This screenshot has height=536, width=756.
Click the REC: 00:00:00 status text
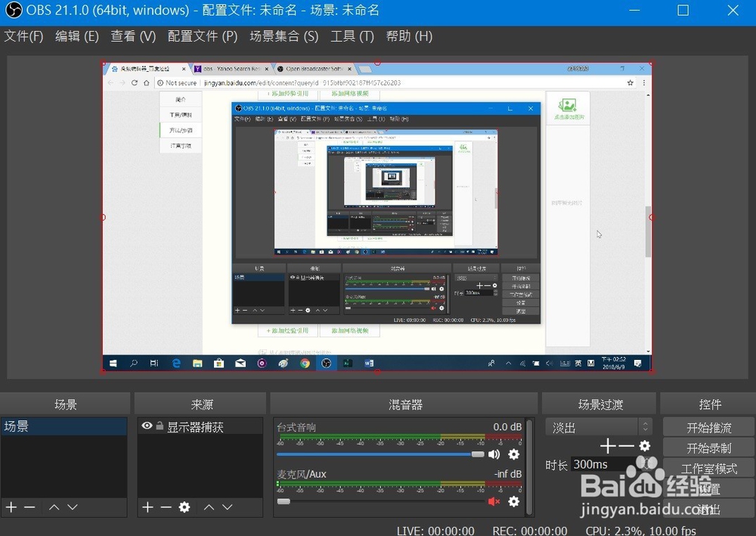529,531
